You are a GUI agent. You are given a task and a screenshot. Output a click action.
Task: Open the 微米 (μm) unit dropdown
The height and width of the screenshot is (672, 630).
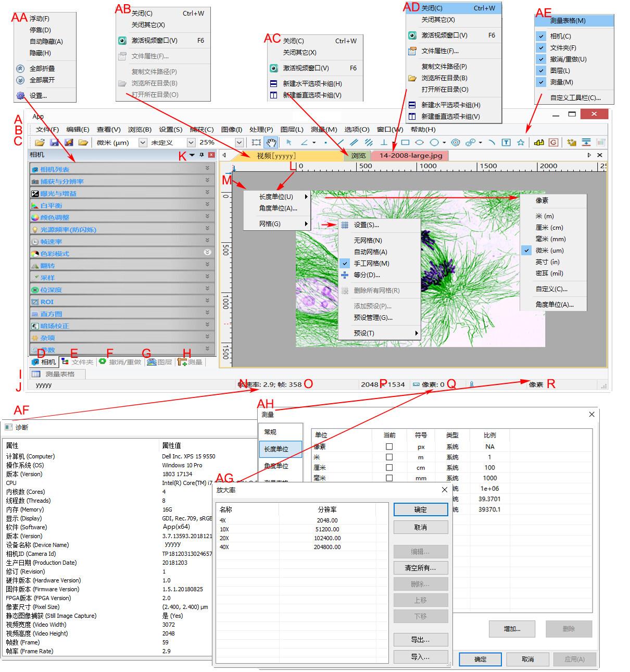point(143,142)
